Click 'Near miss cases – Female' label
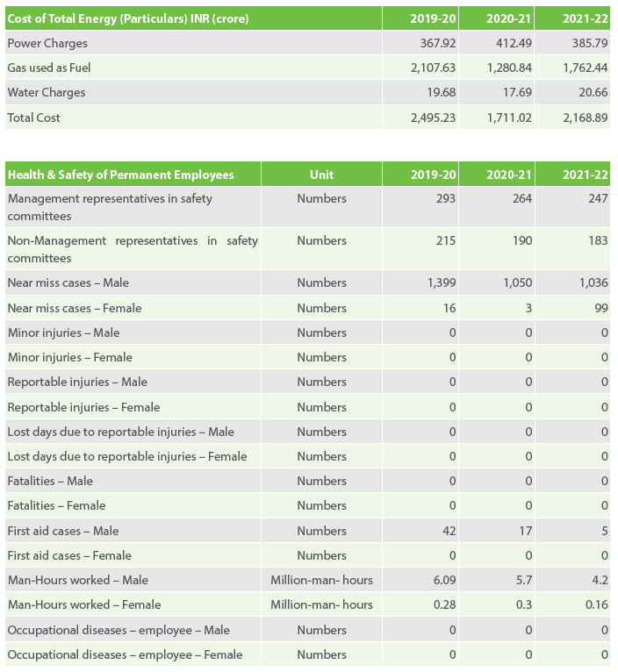 75,308
